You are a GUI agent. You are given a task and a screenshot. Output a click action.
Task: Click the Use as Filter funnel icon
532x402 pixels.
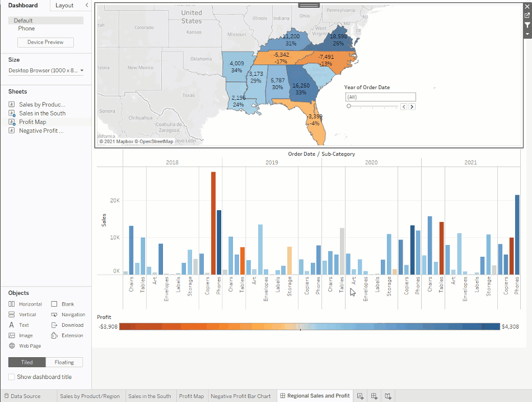tap(527, 25)
